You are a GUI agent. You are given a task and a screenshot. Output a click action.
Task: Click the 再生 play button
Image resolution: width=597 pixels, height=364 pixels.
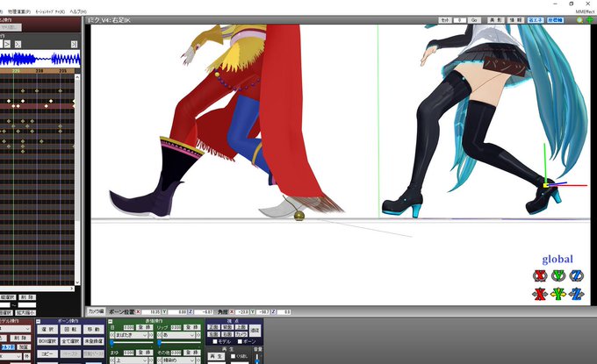216,356
